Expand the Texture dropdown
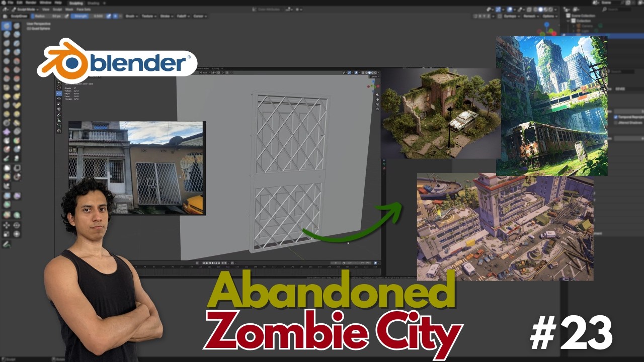 click(149, 16)
